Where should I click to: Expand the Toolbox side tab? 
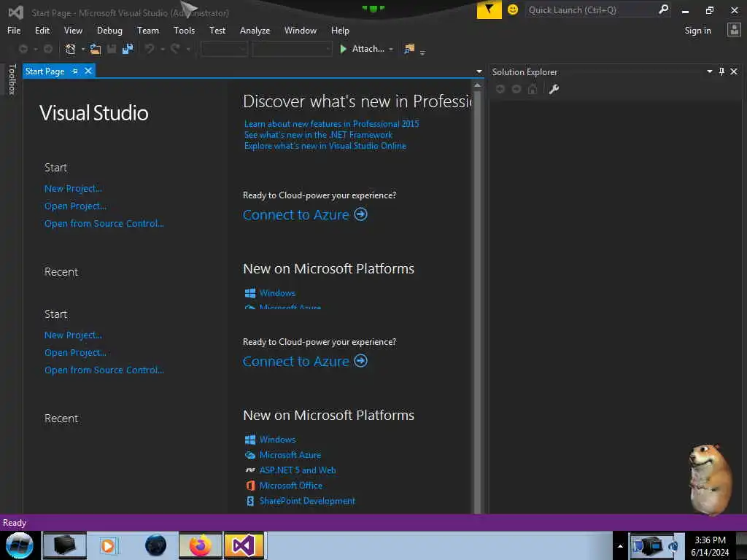[12, 79]
